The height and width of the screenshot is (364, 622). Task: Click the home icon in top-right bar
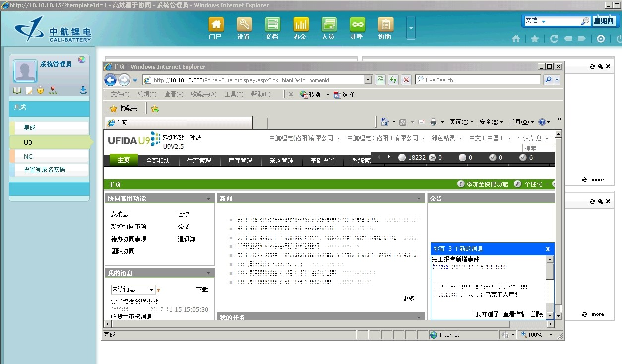516,39
